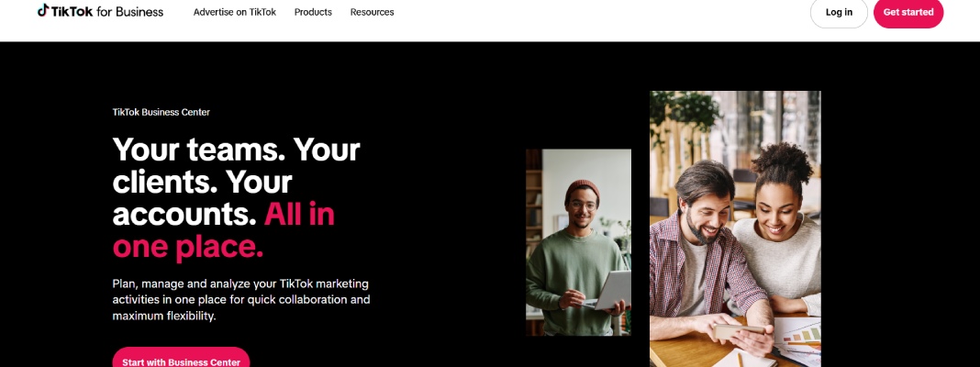Click the small "TikTok Business Center" label
This screenshot has height=367, width=980.
click(161, 112)
